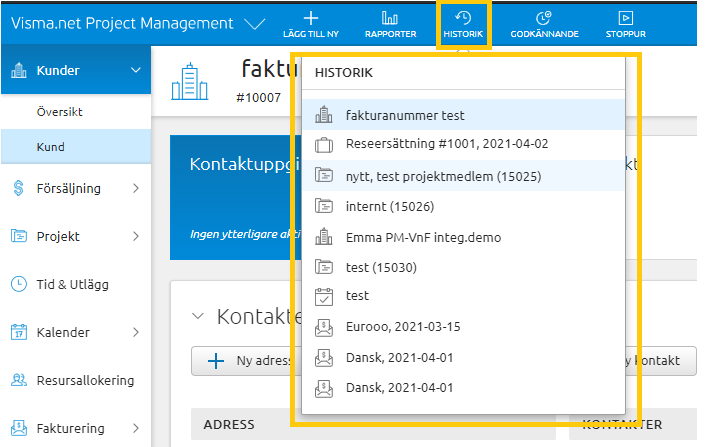
Task: Click the ADRESS column header
Action: (x=229, y=424)
